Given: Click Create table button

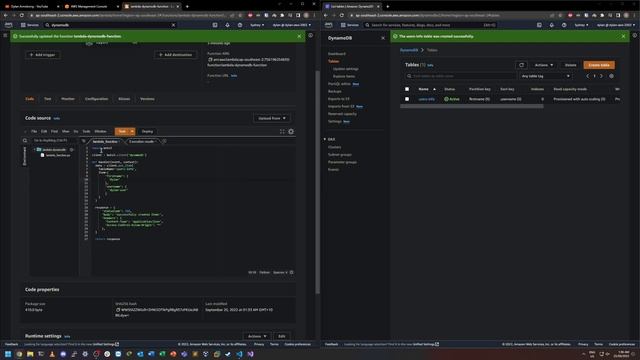Looking at the screenshot, I should (599, 65).
